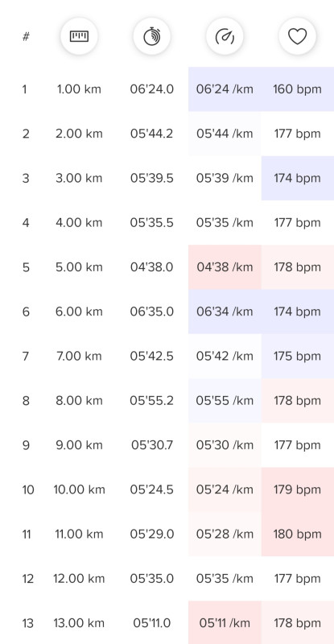Click the distance ruler icon

coord(79,36)
